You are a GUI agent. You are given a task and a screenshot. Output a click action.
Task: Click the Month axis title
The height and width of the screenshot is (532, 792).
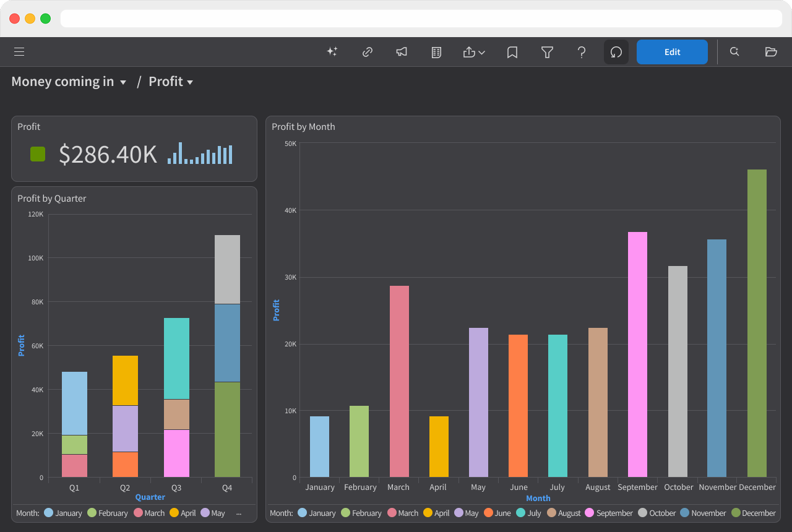click(538, 498)
